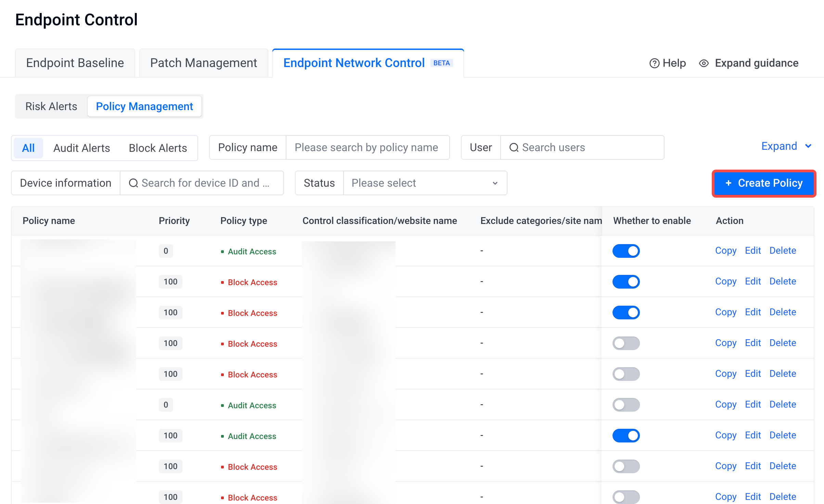The height and width of the screenshot is (504, 824).
Task: Click the Expand filters chevron
Action: click(808, 146)
